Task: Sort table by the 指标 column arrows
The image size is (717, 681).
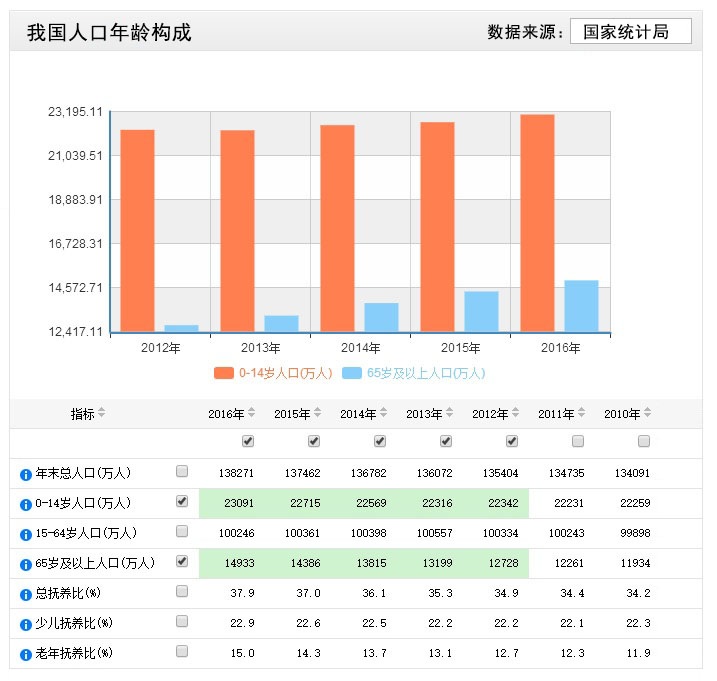Action: [101, 414]
